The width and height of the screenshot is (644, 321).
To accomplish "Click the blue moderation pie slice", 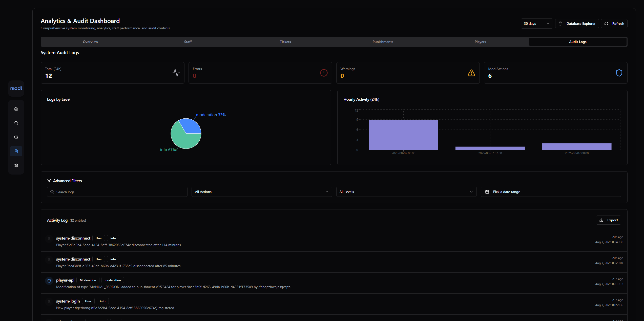I will (x=190, y=126).
